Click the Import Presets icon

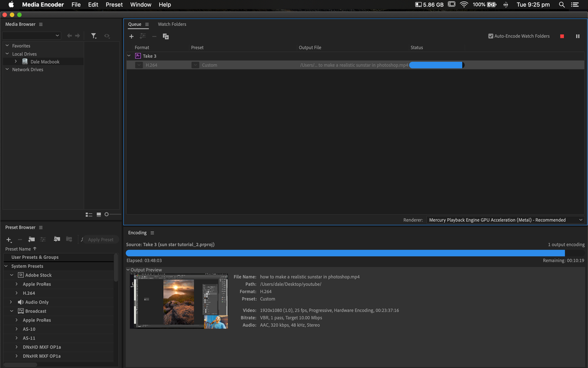[57, 239]
